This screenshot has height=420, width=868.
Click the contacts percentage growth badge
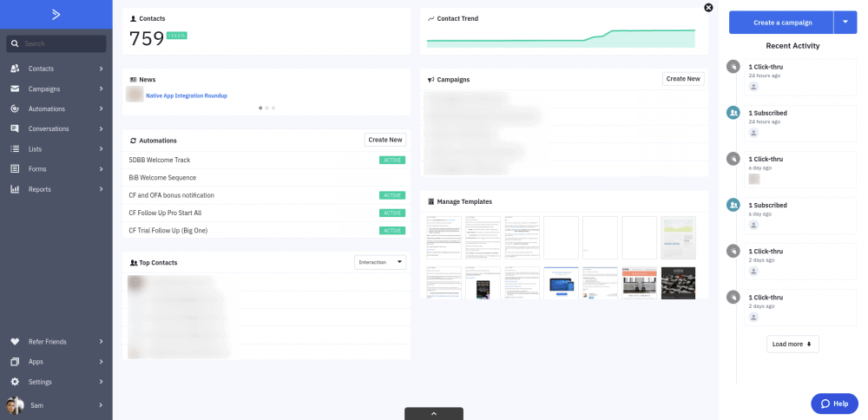point(176,36)
